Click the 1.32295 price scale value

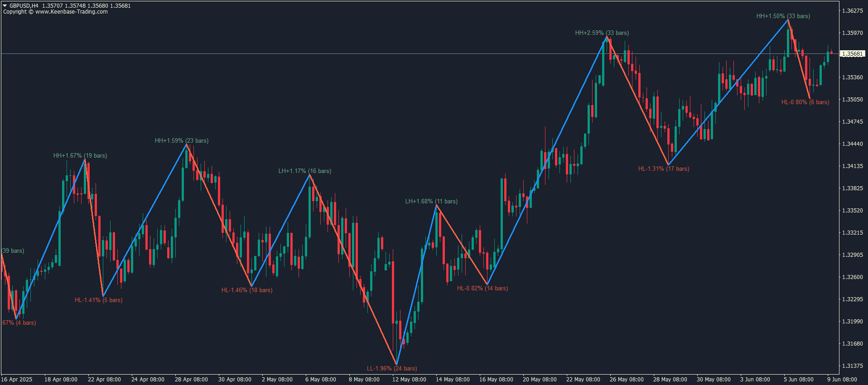(x=853, y=299)
